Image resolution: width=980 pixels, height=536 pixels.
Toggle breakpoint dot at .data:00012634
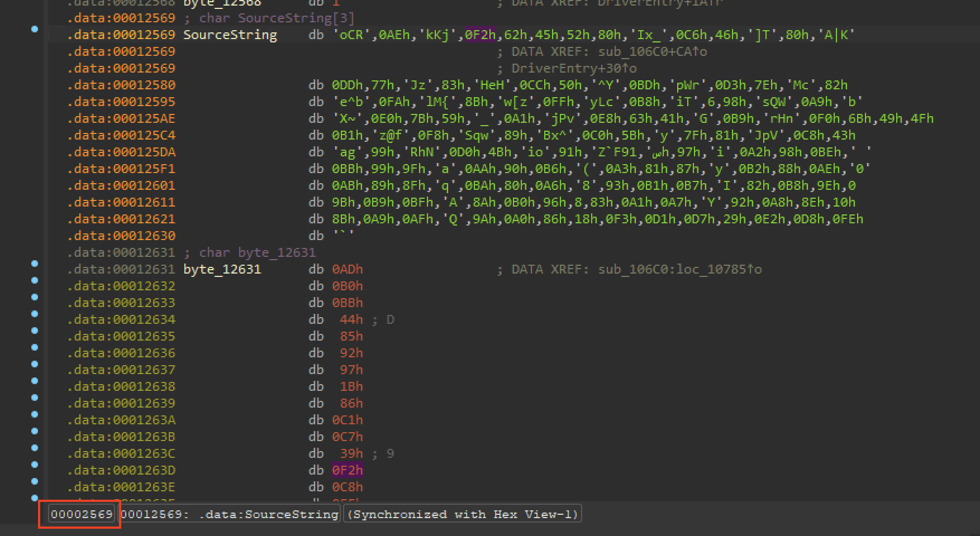coord(35,313)
